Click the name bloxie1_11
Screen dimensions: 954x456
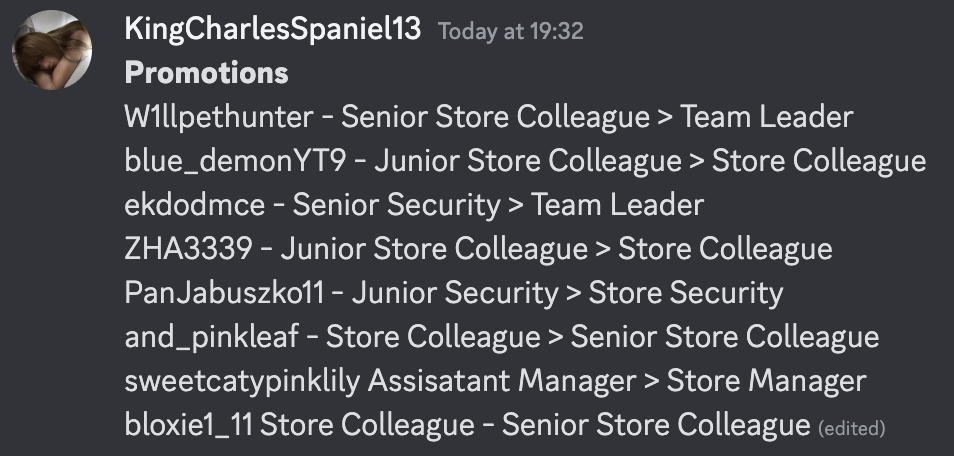[x=188, y=426]
